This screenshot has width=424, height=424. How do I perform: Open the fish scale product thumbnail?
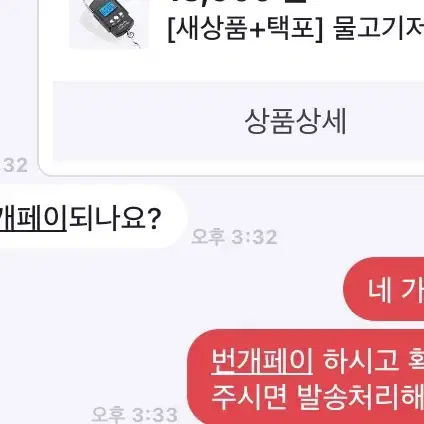pos(109,24)
